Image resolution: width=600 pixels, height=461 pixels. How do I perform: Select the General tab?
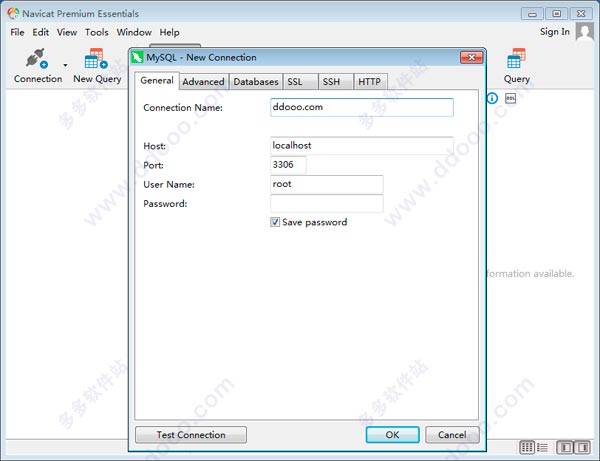(157, 81)
